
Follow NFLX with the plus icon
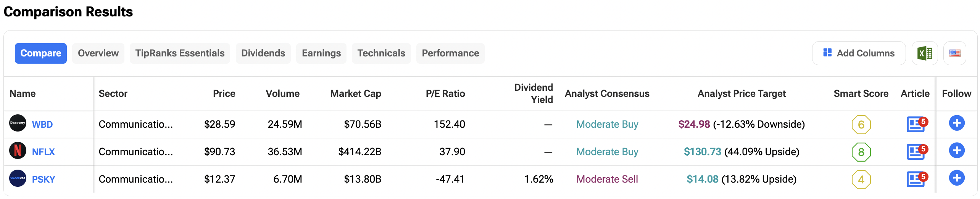(x=956, y=151)
